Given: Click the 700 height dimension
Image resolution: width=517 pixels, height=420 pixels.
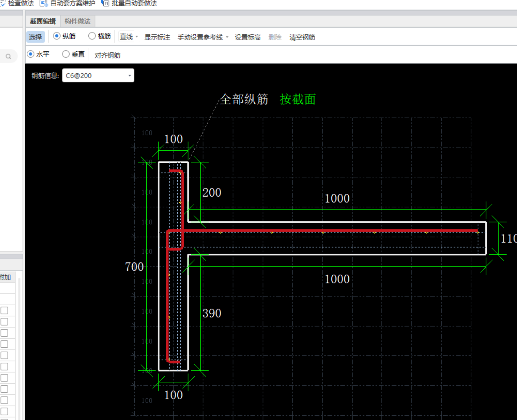Looking at the screenshot, I should coord(134,267).
